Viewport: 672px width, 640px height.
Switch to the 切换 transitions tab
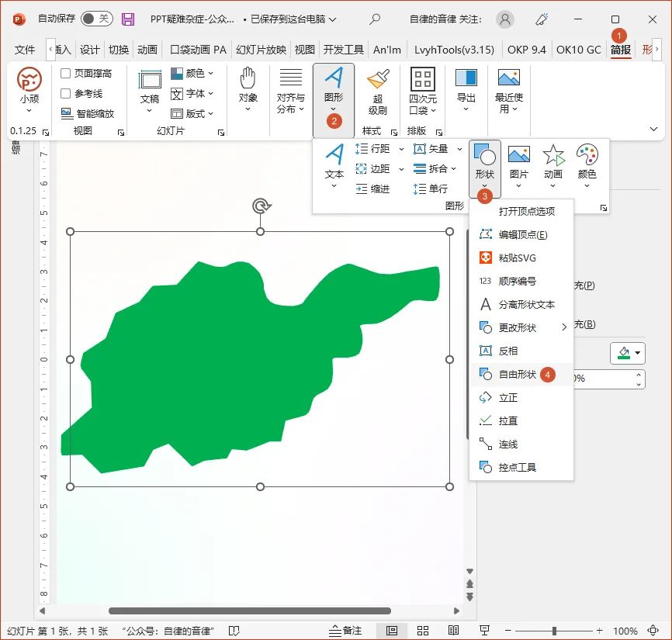point(118,50)
